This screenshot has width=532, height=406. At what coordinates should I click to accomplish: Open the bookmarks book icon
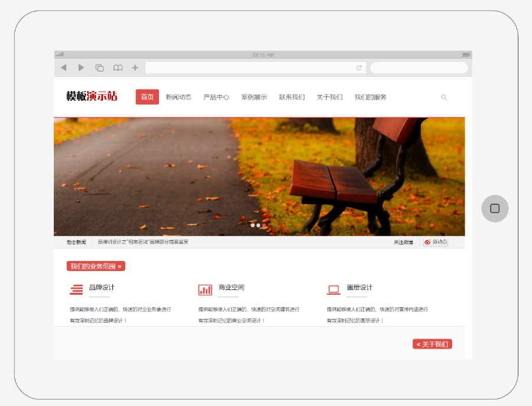tap(118, 68)
